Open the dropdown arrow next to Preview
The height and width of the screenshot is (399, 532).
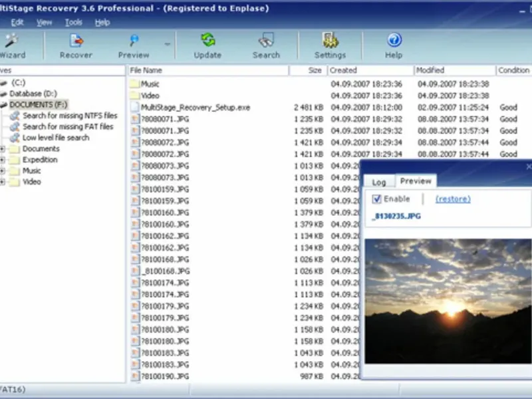click(x=168, y=44)
